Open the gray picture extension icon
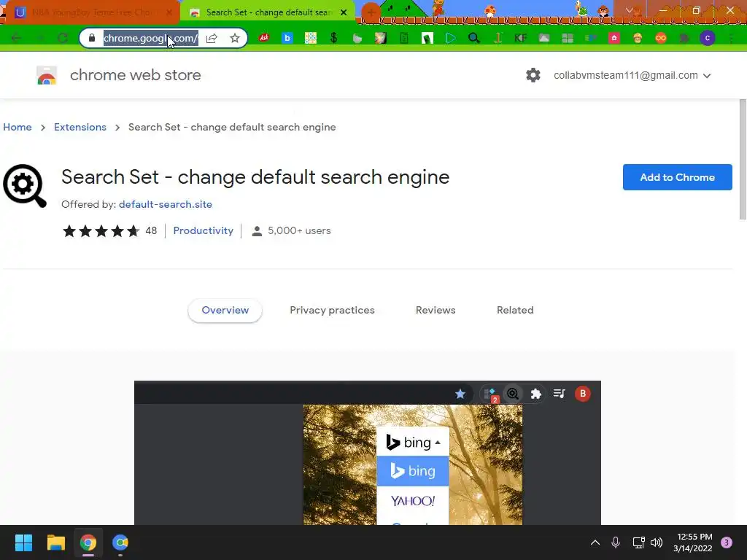The width and height of the screenshot is (747, 560). point(544,38)
